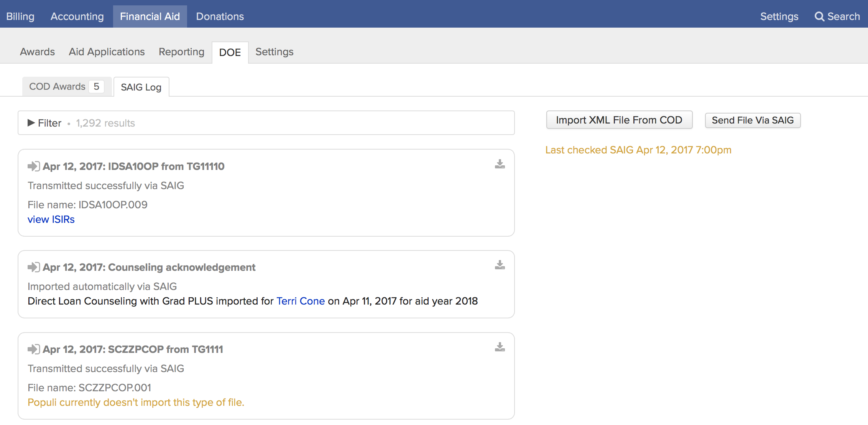Click incoming arrow icon beside IDSA10OP entry

34,166
